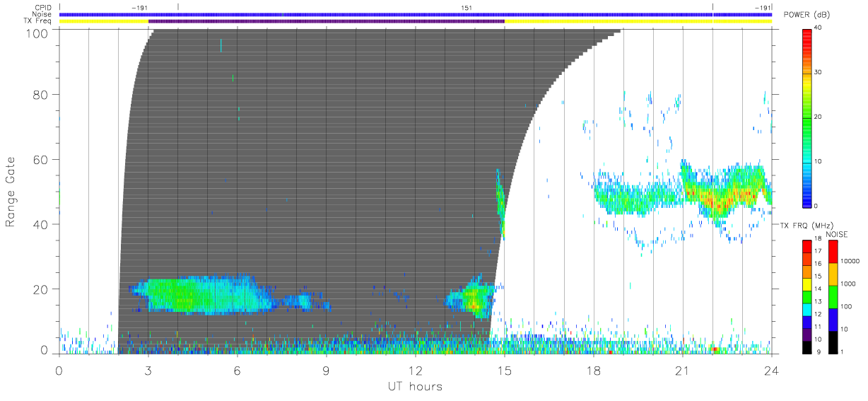The image size is (868, 401).
Task: Click the power colorbar gradient
Action: 807,117
